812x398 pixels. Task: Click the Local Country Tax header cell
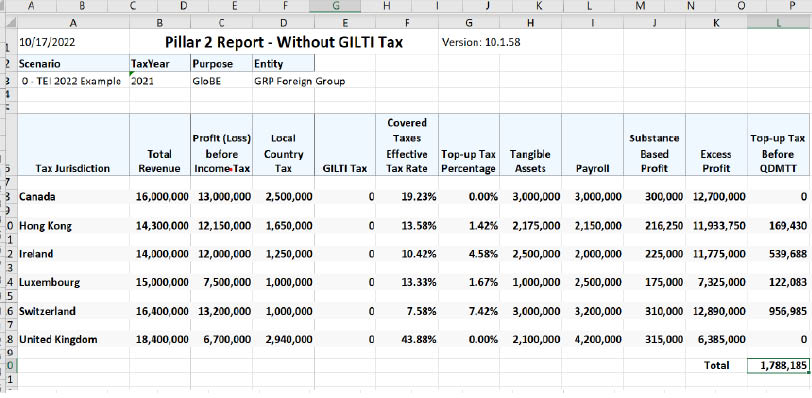tap(283, 145)
